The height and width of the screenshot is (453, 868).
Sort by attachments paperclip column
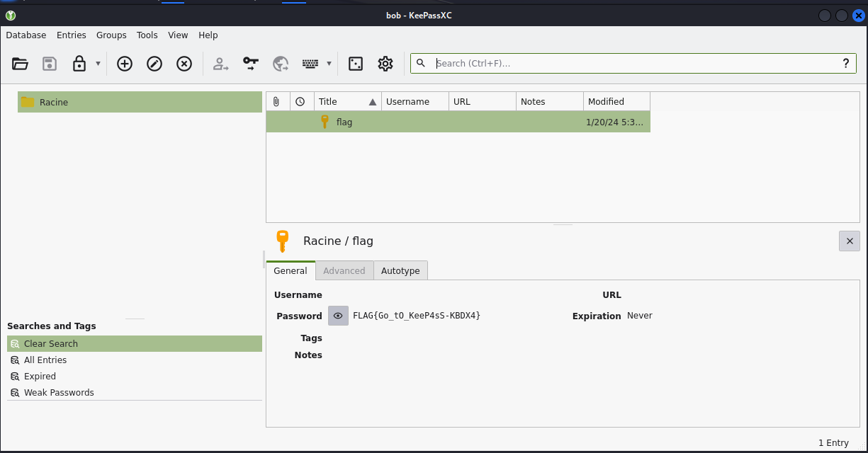pos(278,101)
